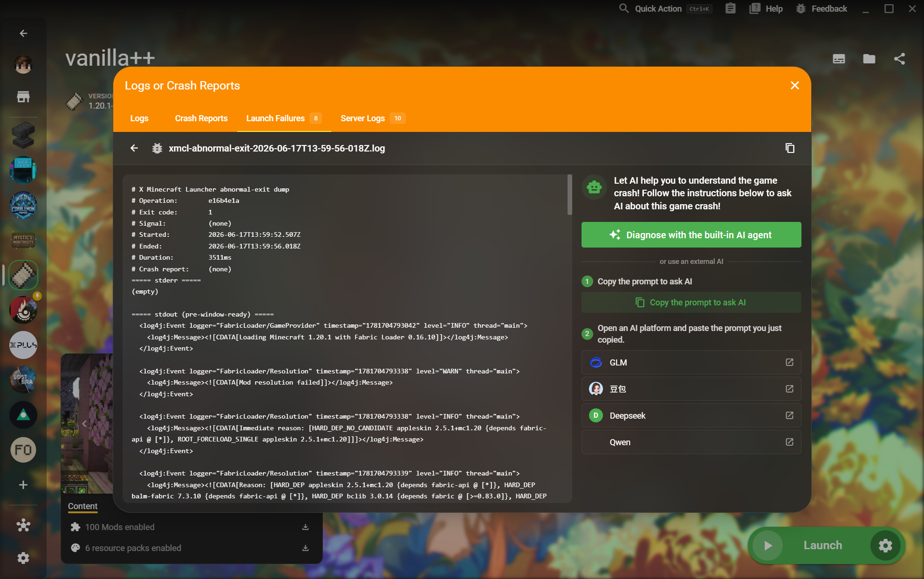The width and height of the screenshot is (924, 579).
Task: Go back from log file view
Action: (134, 148)
